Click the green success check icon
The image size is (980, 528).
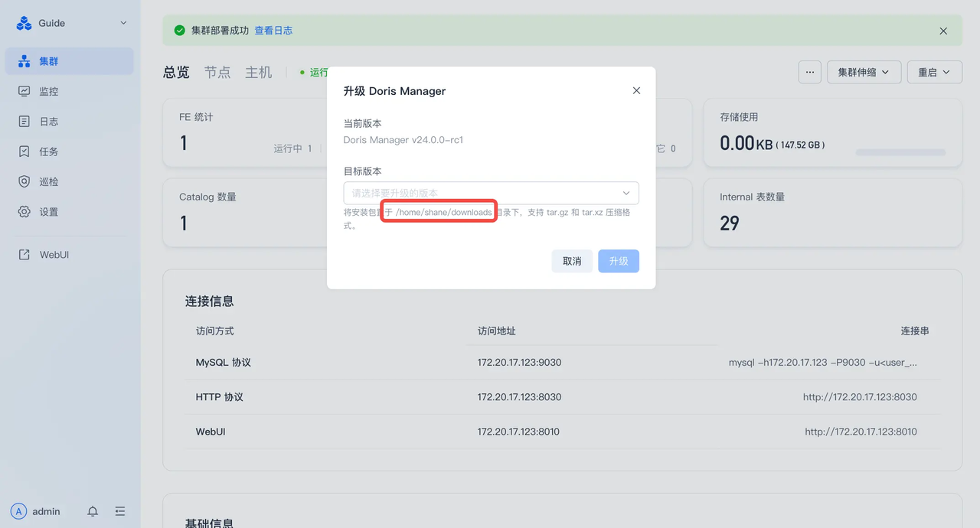pos(180,31)
